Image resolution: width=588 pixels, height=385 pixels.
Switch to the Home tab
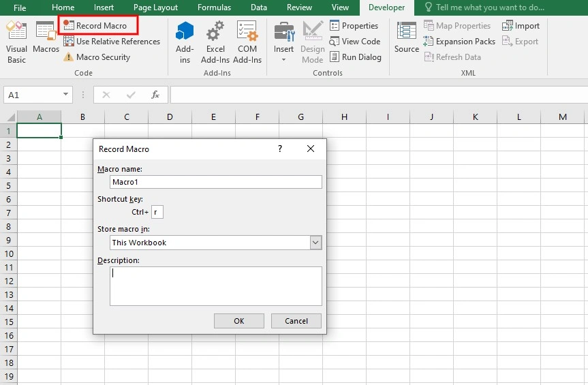click(63, 7)
